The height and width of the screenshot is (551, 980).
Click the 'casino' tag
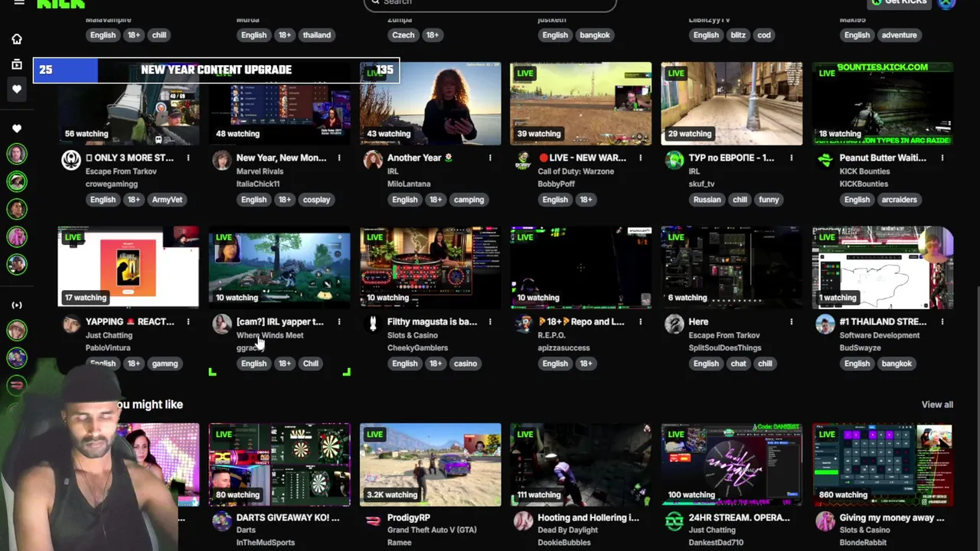point(465,364)
